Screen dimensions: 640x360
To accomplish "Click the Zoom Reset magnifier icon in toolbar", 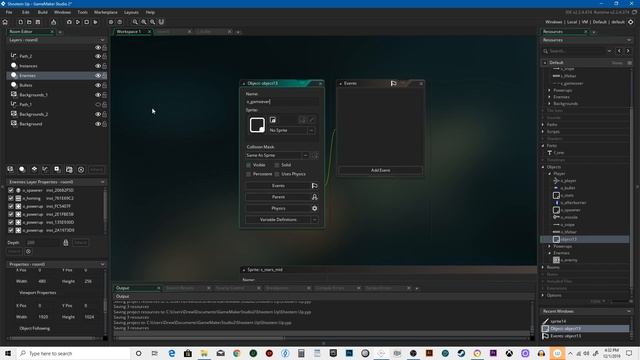I will [x=144, y=22].
